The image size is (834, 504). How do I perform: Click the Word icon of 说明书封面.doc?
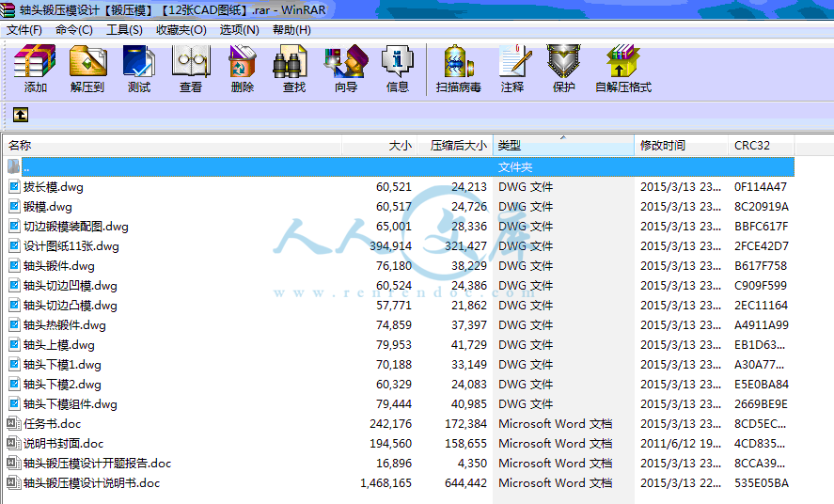tap(13, 444)
